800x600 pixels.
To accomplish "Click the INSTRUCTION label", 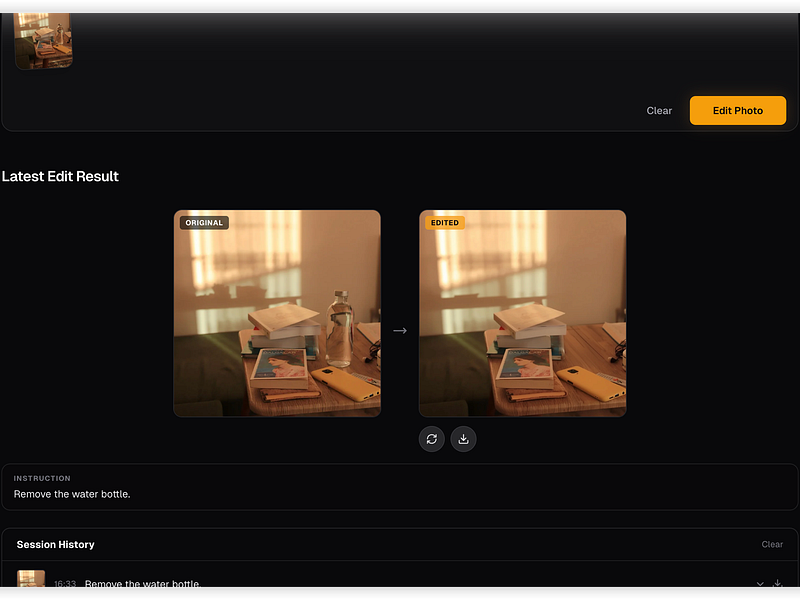I will [x=42, y=478].
